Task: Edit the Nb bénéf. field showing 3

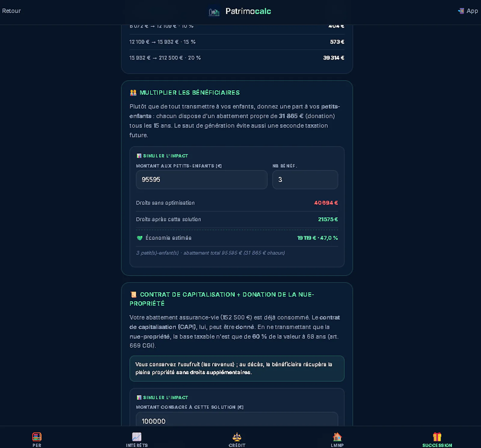Action: point(305,180)
